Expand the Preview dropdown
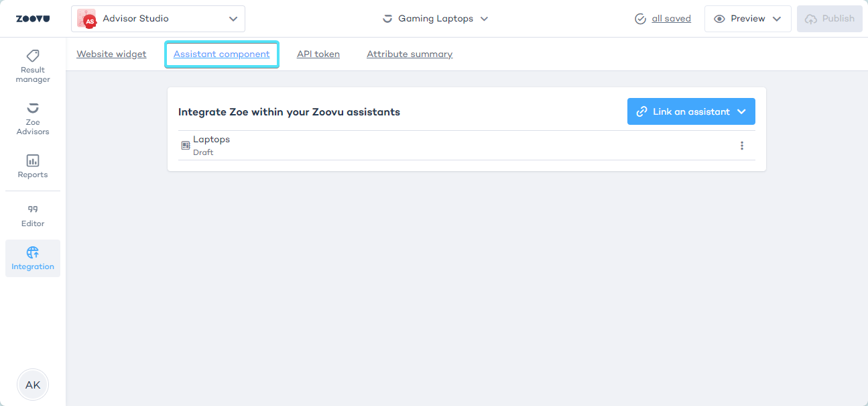This screenshot has height=406, width=868. tap(747, 19)
